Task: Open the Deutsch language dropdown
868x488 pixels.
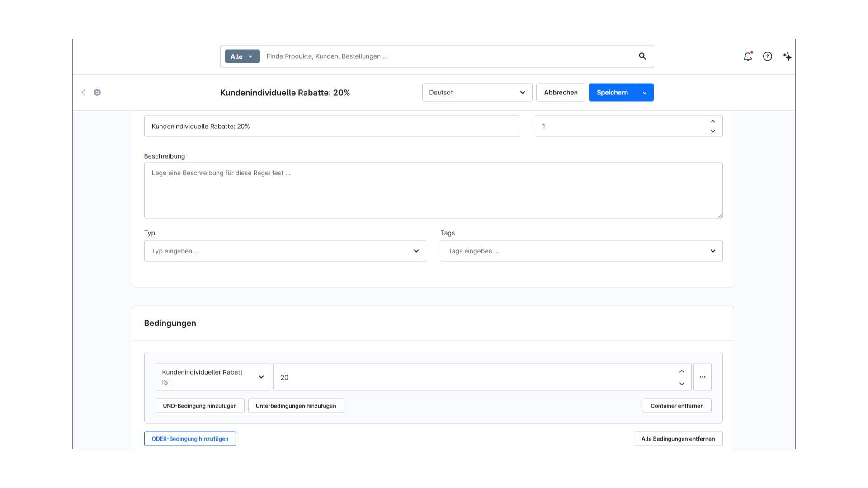Action: pyautogui.click(x=477, y=92)
